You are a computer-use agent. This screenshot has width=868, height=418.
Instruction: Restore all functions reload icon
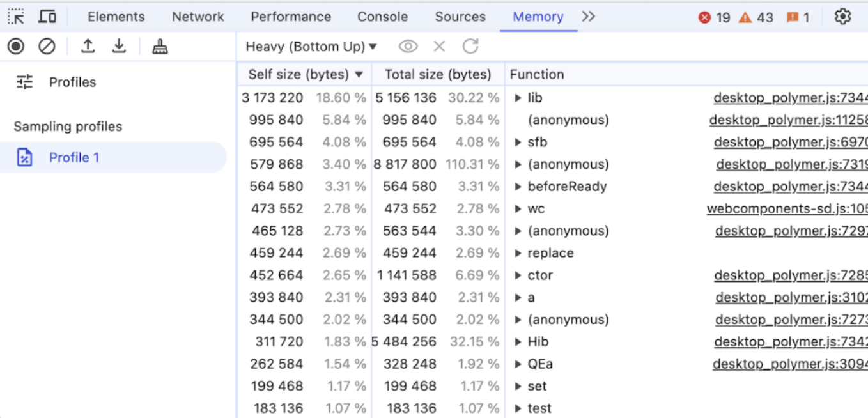(x=470, y=46)
